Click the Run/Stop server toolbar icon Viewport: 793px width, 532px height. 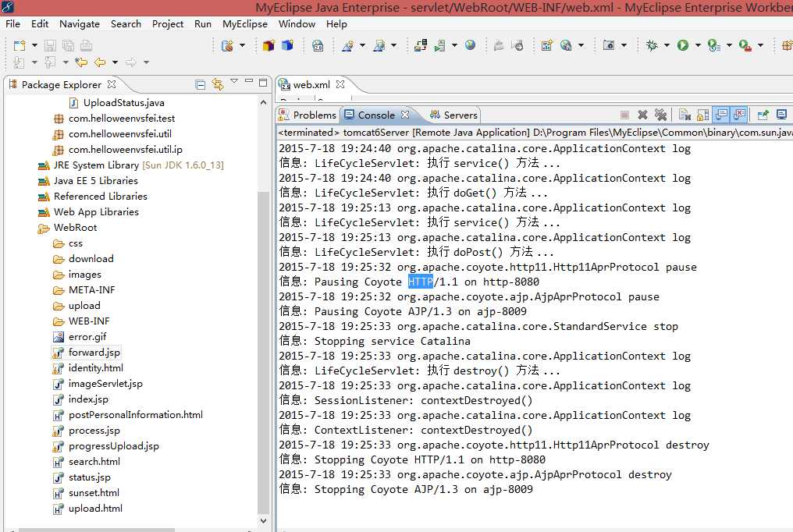coord(440,45)
